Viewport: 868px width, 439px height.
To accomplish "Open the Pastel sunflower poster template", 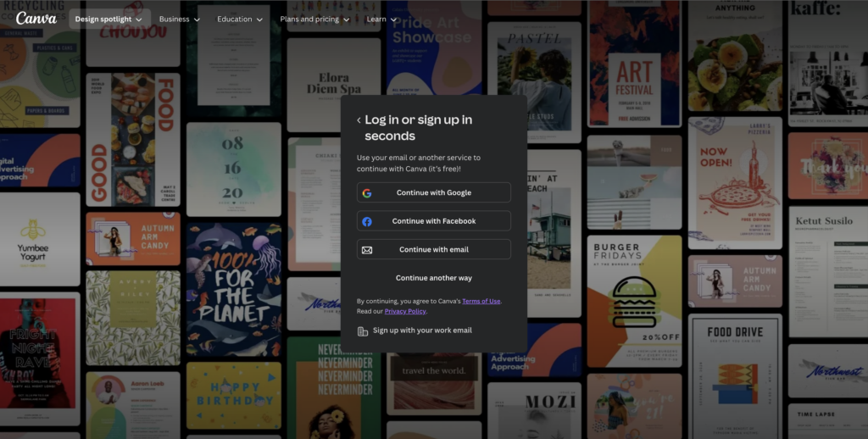I will (x=534, y=82).
